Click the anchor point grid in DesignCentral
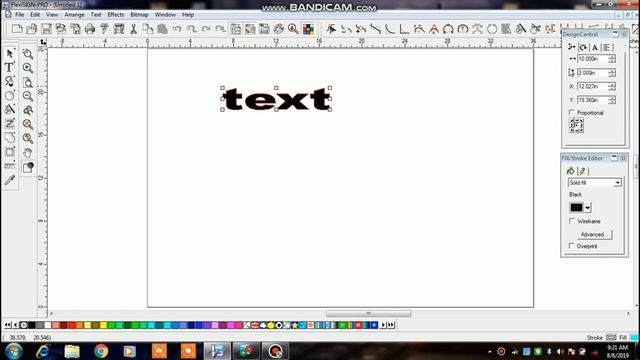Viewport: 640px width, 360px height. 576,125
